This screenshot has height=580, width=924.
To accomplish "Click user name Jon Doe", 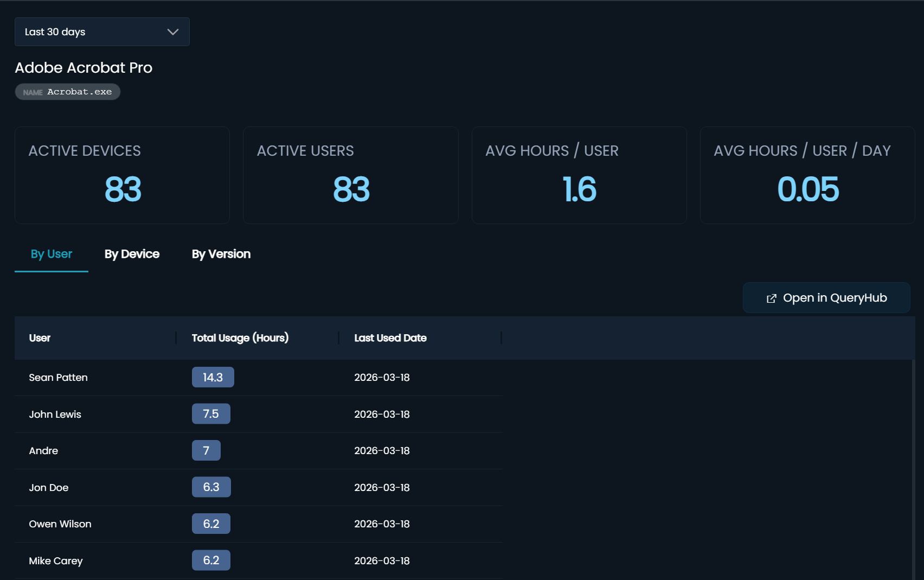I will [49, 488].
